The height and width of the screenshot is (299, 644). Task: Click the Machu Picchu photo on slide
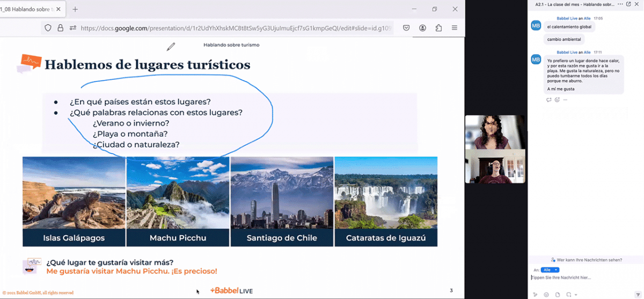178,193
